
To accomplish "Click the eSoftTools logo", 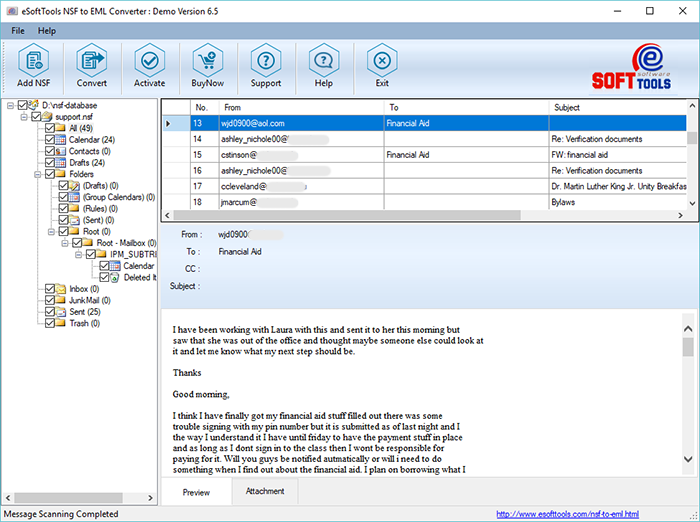I will (x=631, y=67).
